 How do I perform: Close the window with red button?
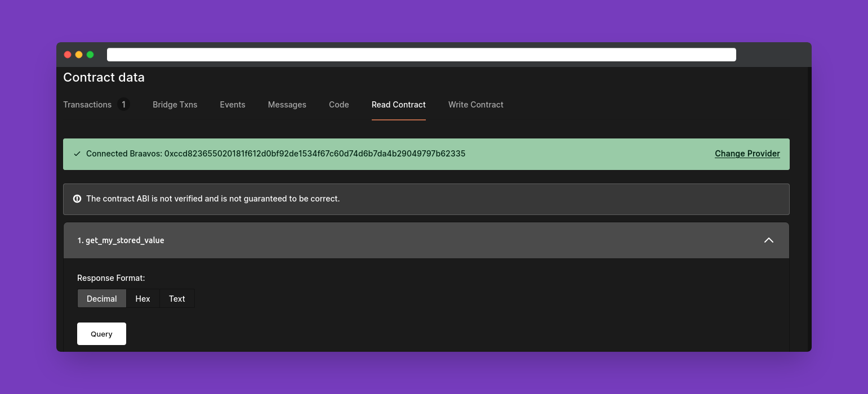68,55
